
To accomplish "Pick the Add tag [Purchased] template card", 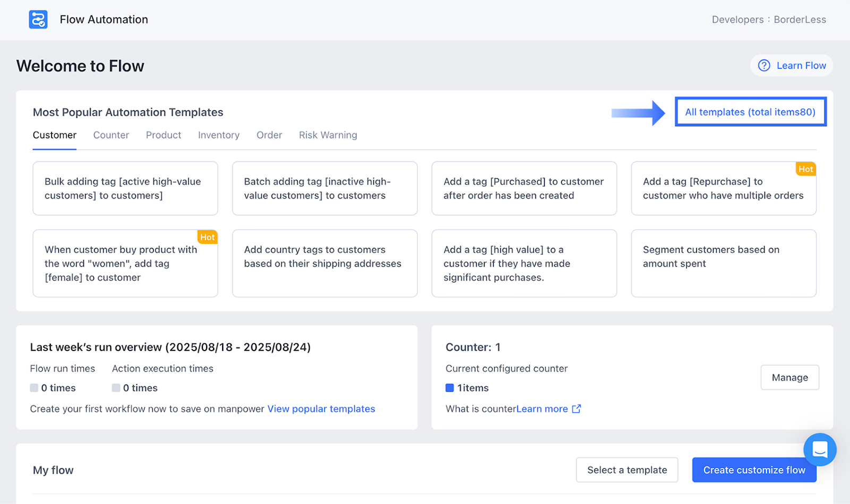I will click(524, 189).
